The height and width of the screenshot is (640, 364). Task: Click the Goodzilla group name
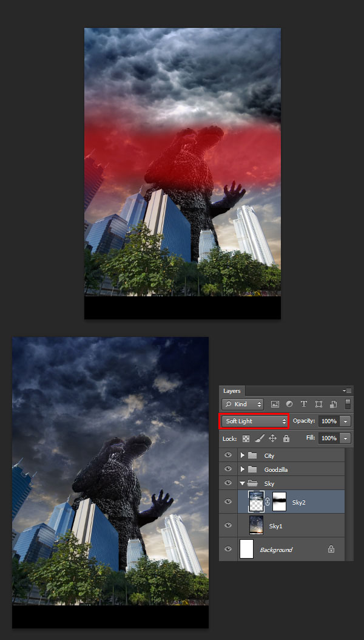tap(276, 469)
